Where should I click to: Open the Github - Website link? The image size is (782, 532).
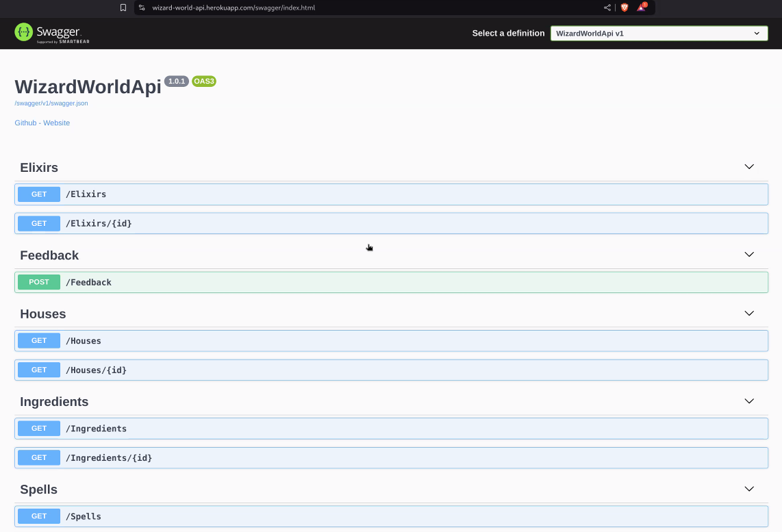pos(42,123)
